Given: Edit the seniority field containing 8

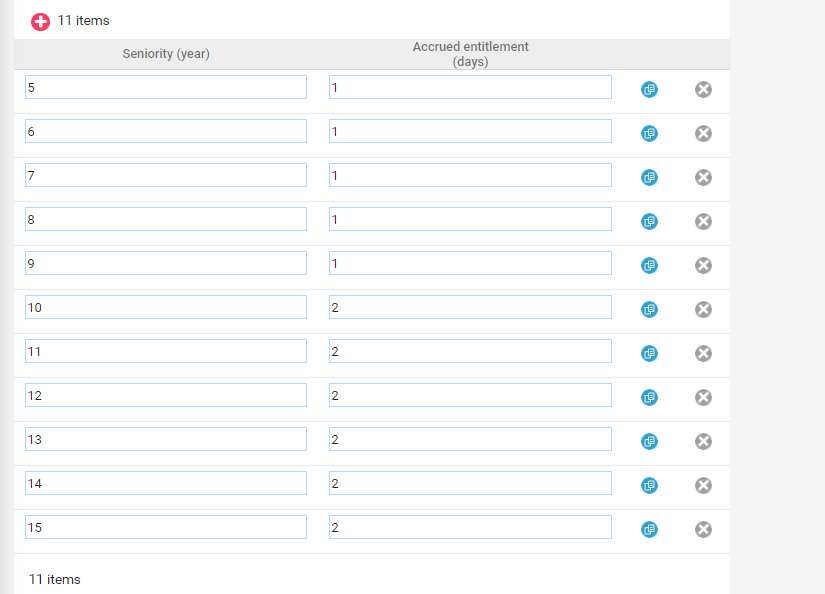Looking at the screenshot, I should click(166, 219).
